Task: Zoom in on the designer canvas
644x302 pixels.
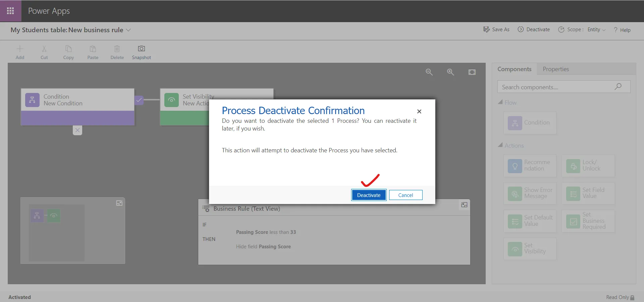Action: [x=450, y=72]
